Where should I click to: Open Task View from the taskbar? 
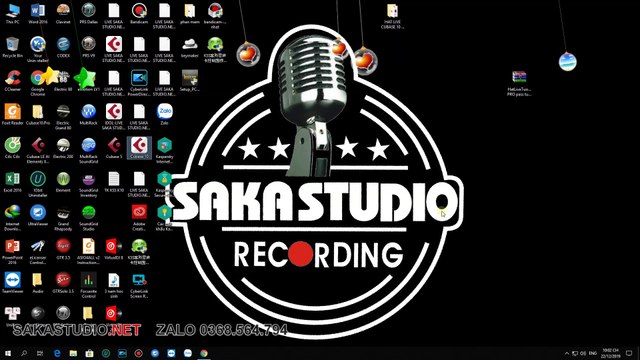click(40, 353)
